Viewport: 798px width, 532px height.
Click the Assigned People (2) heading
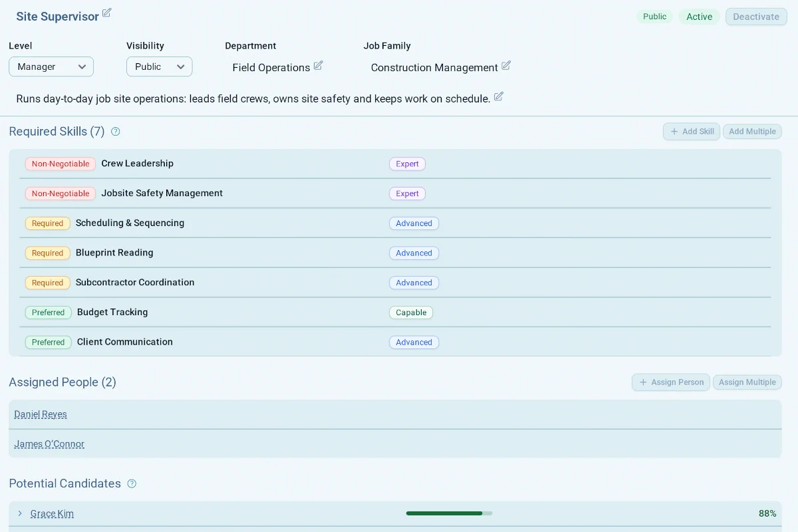pos(63,382)
